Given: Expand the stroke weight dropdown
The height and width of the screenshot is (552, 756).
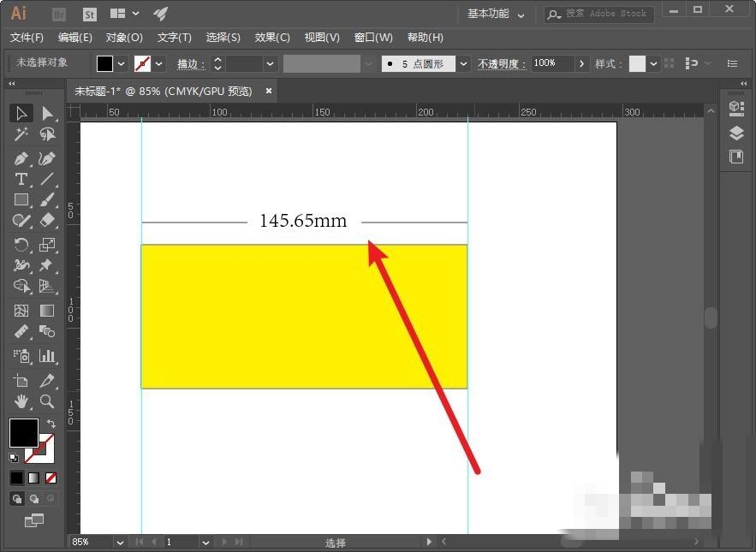Looking at the screenshot, I should 270,63.
